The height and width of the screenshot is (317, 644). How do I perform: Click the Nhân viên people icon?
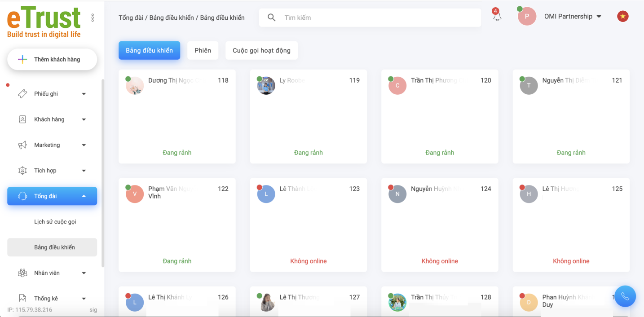point(22,273)
